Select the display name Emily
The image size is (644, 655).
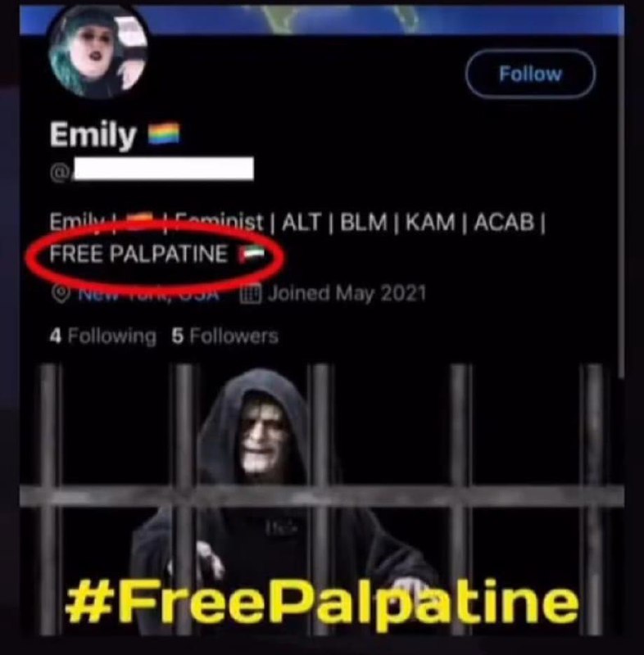coord(93,134)
